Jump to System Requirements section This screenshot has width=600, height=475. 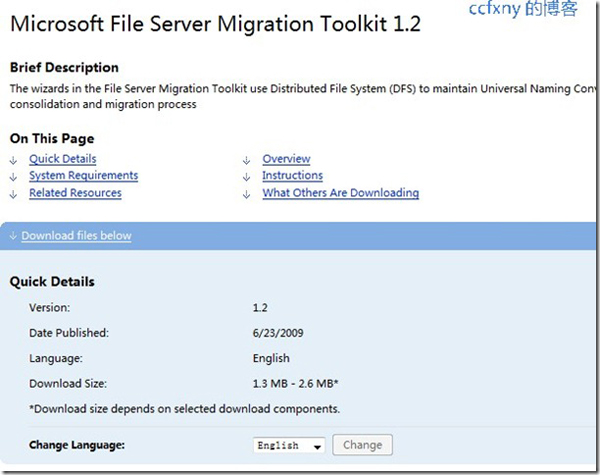83,176
